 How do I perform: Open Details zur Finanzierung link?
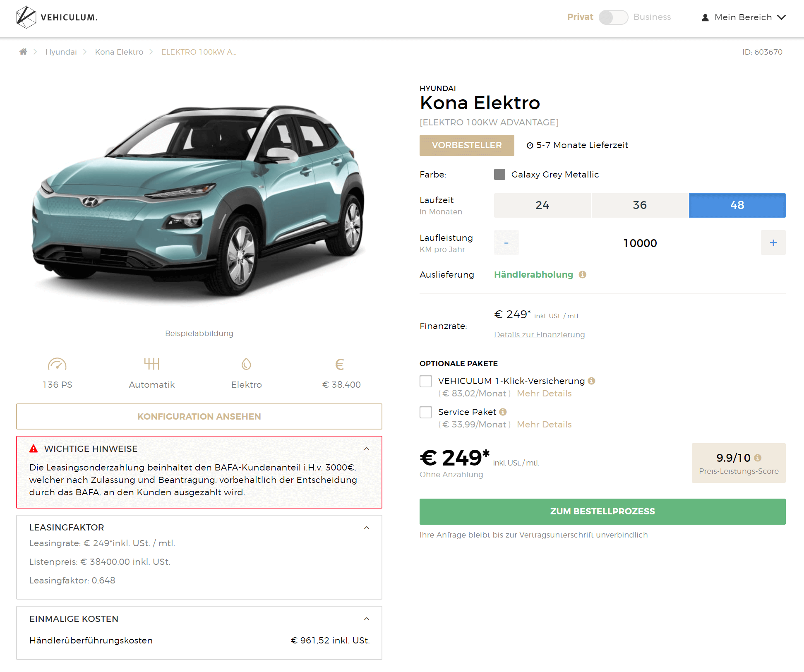point(540,335)
